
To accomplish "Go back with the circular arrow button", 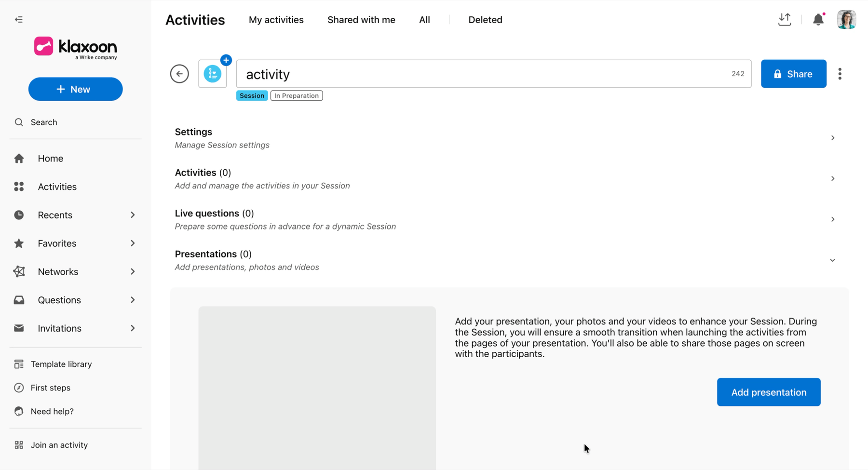I will pyautogui.click(x=179, y=74).
